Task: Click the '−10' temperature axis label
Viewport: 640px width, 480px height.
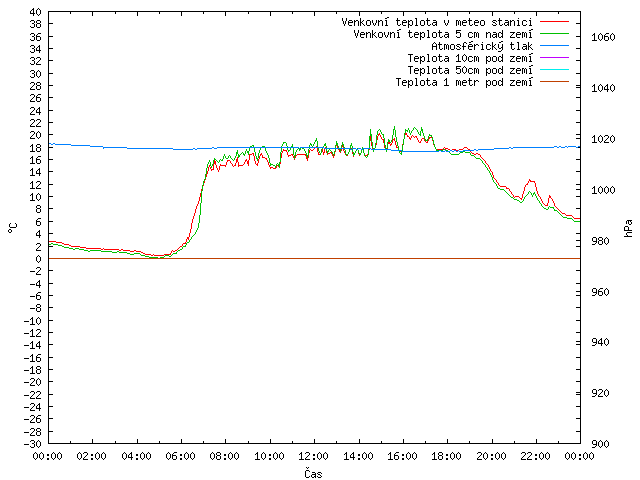Action: click(32, 321)
